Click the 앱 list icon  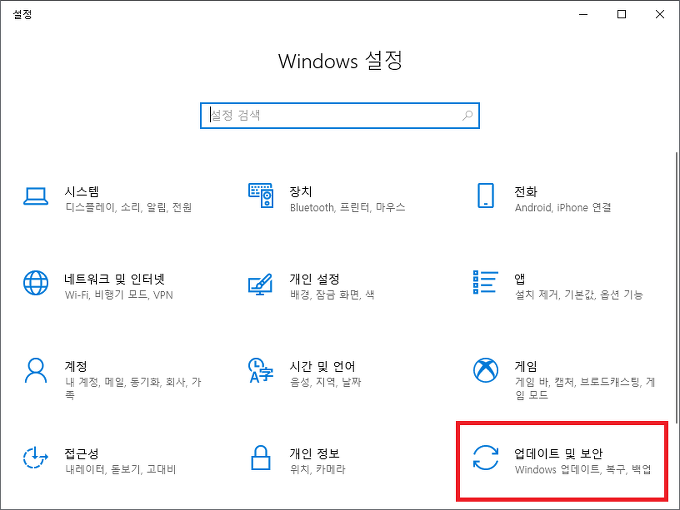(x=485, y=282)
